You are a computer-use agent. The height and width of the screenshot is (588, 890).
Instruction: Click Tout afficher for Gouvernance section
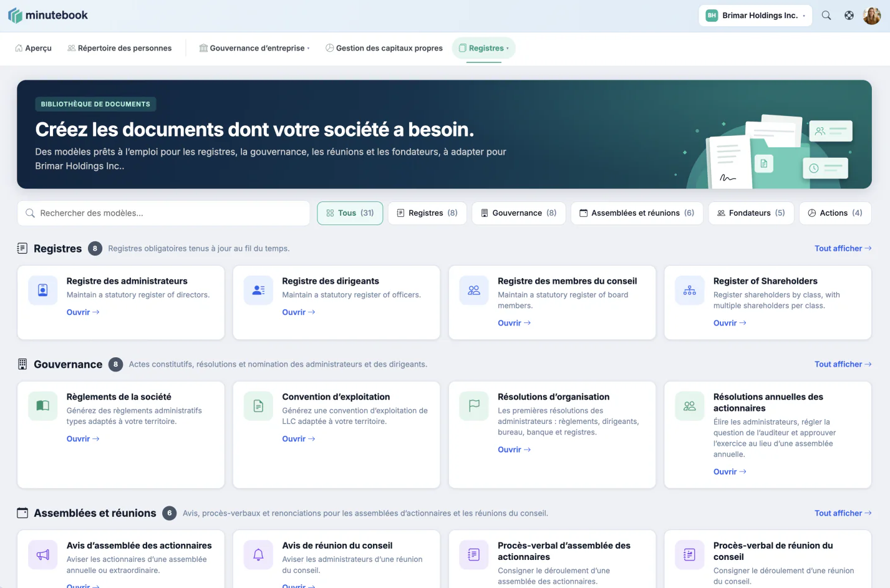pyautogui.click(x=843, y=364)
